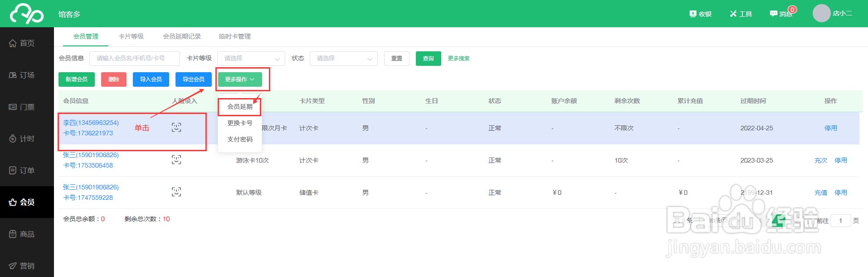Click the 剩余总次数 summary text
Viewport: 868px width, 277px height.
(x=147, y=219)
